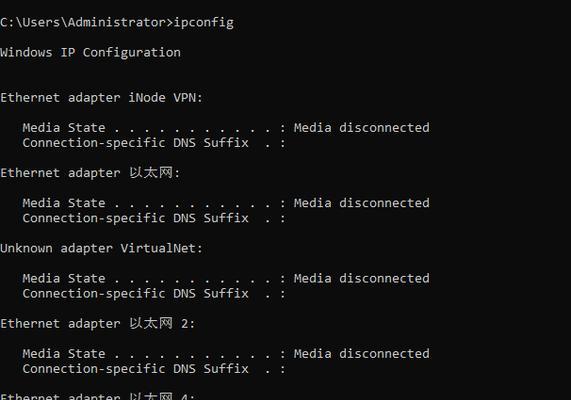
Task: Click the Ethernet adapter iNode VPN line
Action: [x=101, y=98]
